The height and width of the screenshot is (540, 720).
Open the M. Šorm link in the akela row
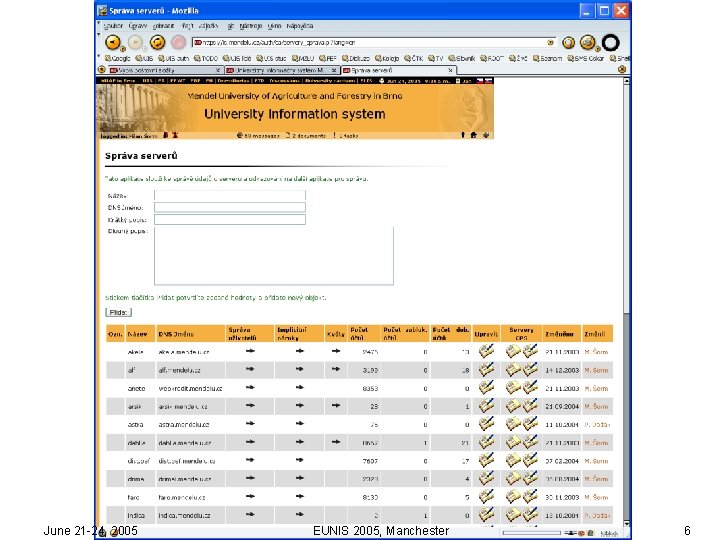click(x=596, y=352)
